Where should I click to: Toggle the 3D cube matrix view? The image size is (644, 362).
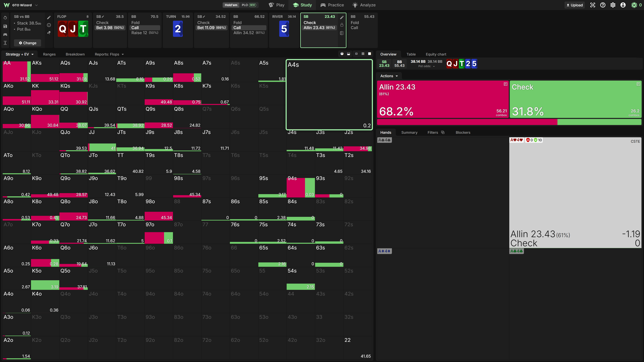(342, 54)
